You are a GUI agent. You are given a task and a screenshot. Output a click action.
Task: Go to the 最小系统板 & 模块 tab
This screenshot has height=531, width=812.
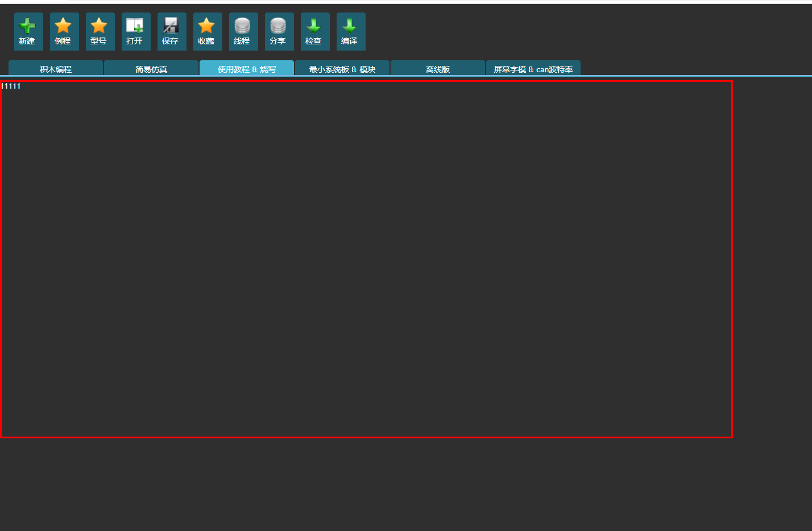click(342, 69)
